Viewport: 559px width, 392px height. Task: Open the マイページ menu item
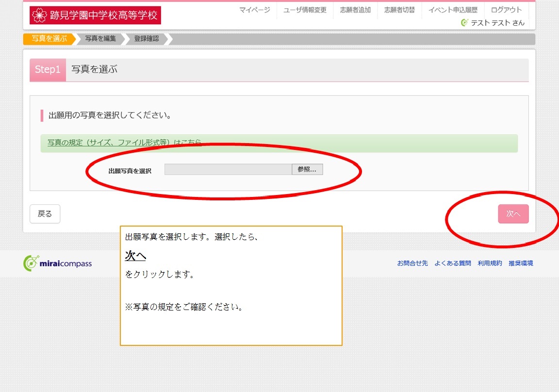pos(255,10)
